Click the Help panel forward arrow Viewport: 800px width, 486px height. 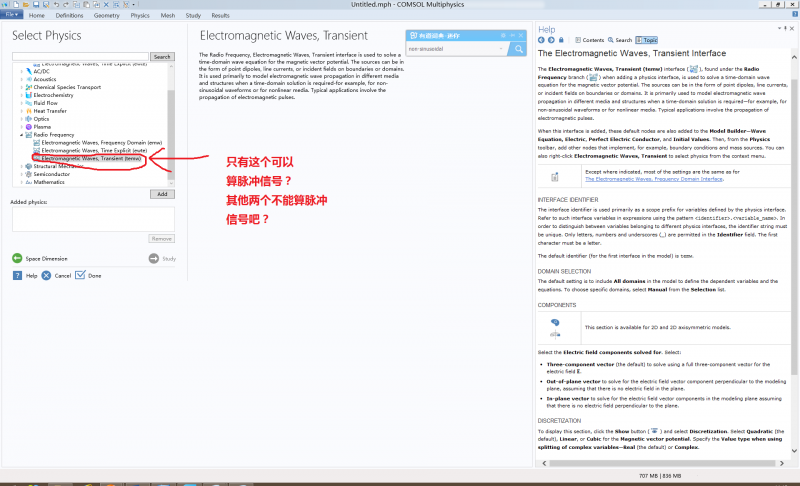551,40
